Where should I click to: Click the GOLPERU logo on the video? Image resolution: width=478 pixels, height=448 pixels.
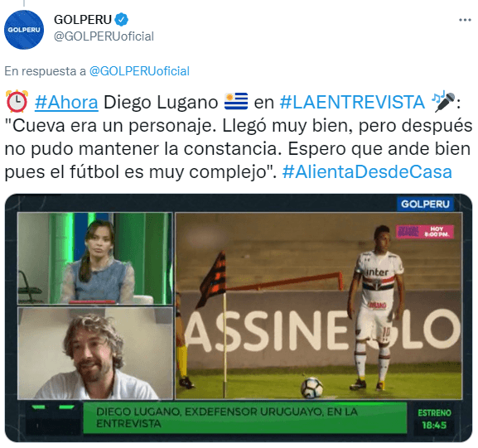click(425, 204)
